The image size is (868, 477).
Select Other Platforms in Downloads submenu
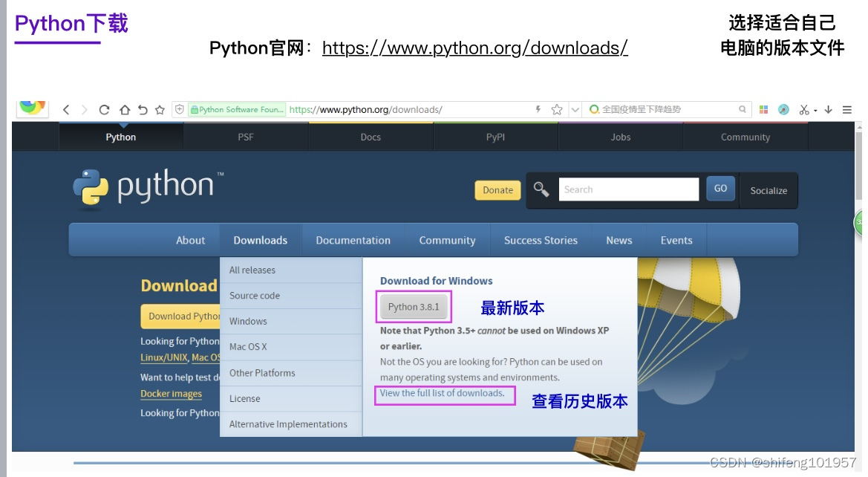[291, 373]
